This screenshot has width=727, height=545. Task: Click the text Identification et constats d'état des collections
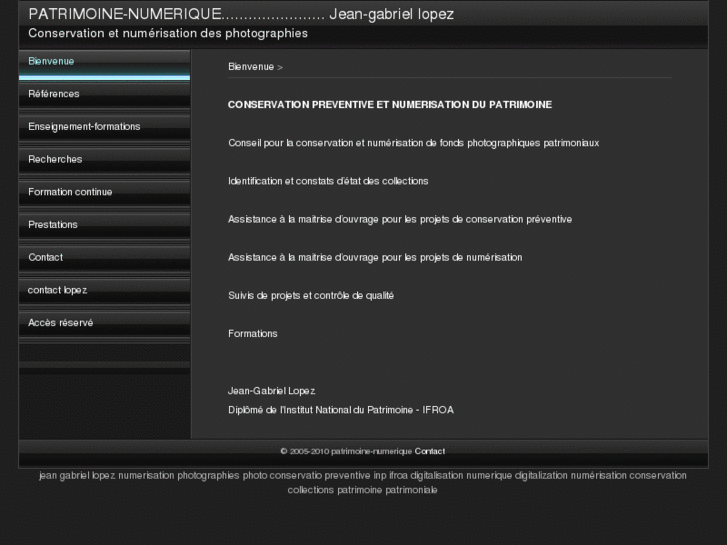[x=328, y=181]
